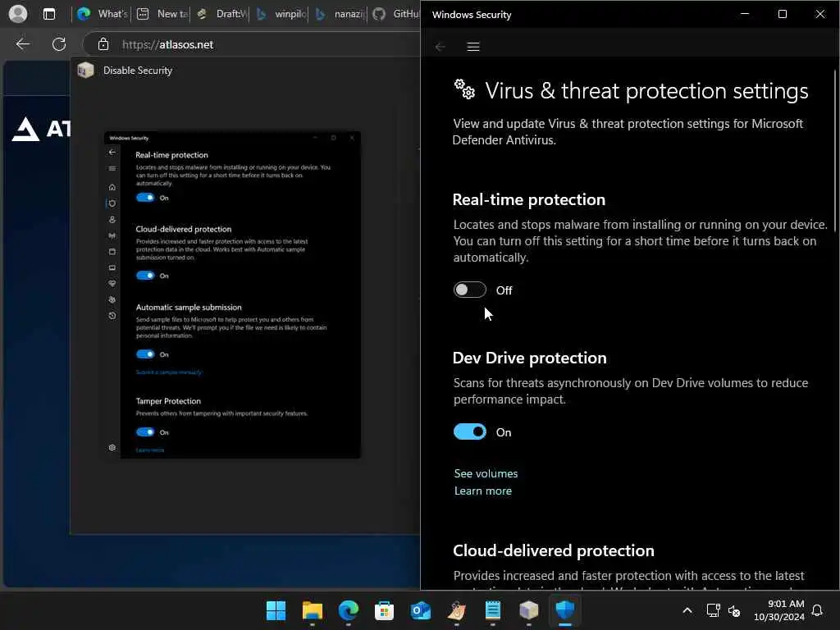Switch to the New tab browser tab
This screenshot has width=840, height=630.
[x=162, y=14]
